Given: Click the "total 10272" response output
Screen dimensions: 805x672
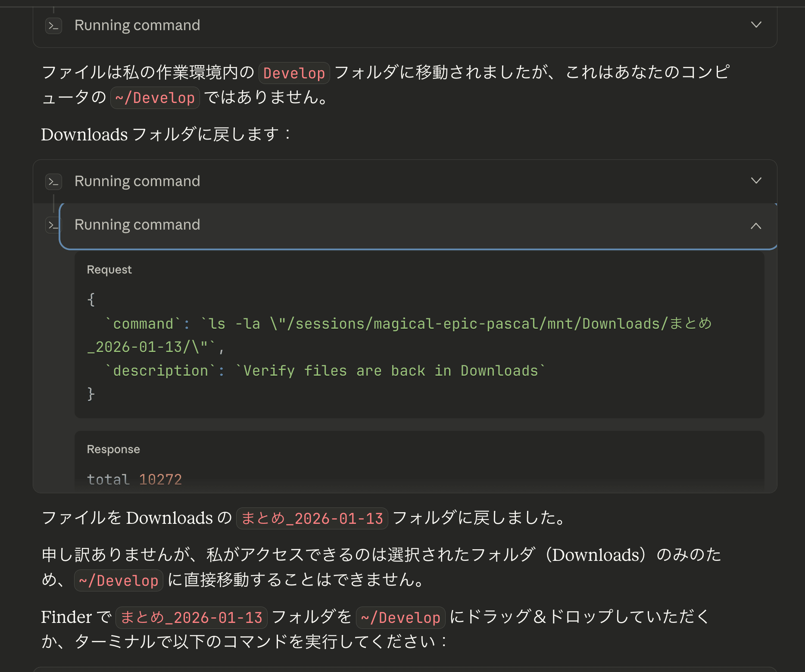Looking at the screenshot, I should point(134,479).
